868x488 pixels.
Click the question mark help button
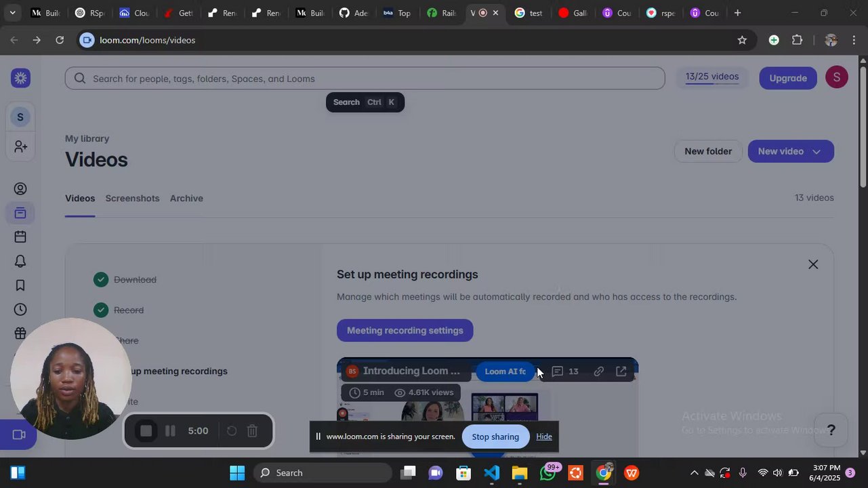click(831, 430)
